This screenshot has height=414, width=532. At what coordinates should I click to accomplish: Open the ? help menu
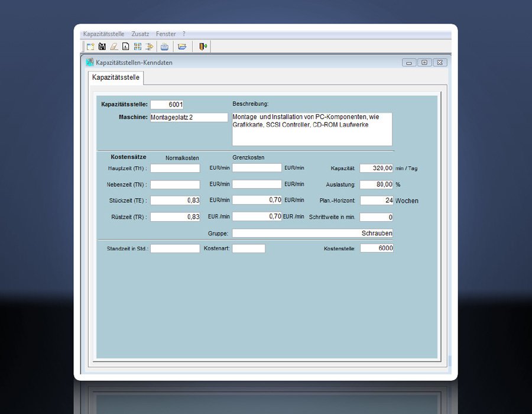[184, 34]
